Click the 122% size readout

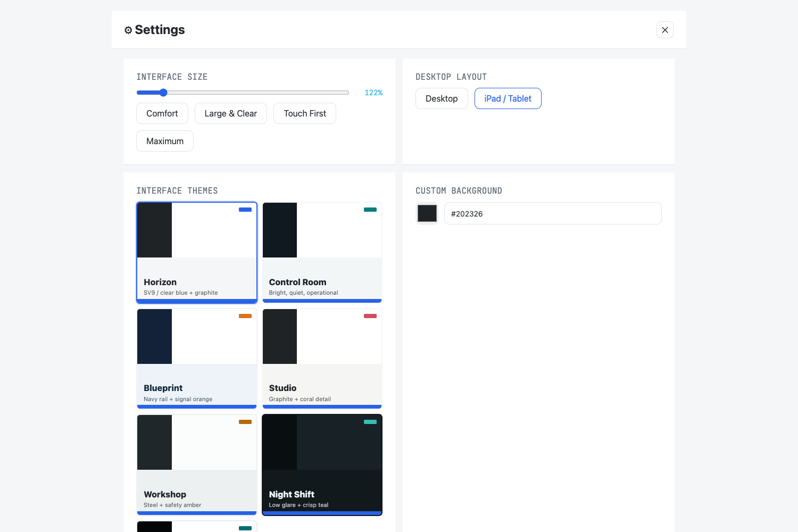(373, 93)
